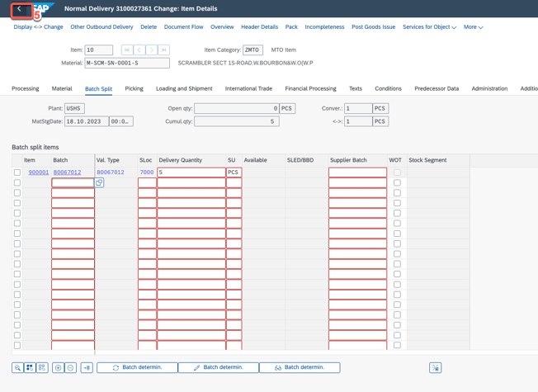
Task: Select second row's selection checkbox
Action: click(x=17, y=182)
